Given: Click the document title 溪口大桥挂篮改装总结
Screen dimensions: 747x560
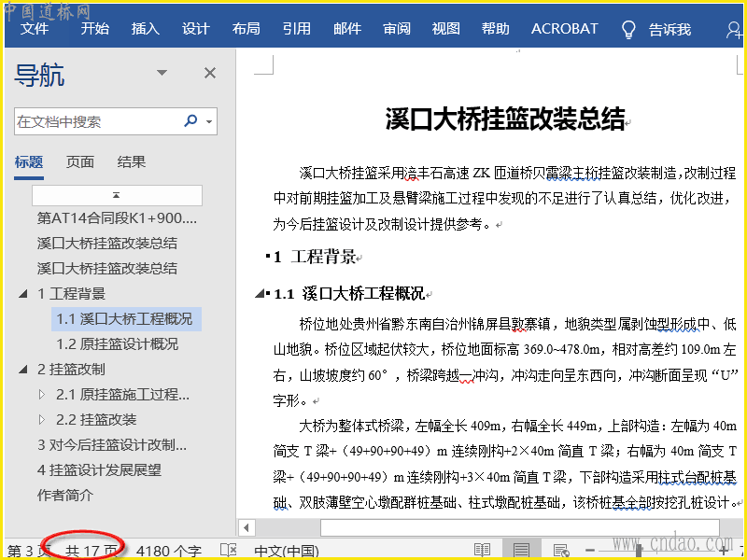Looking at the screenshot, I should 505,119.
